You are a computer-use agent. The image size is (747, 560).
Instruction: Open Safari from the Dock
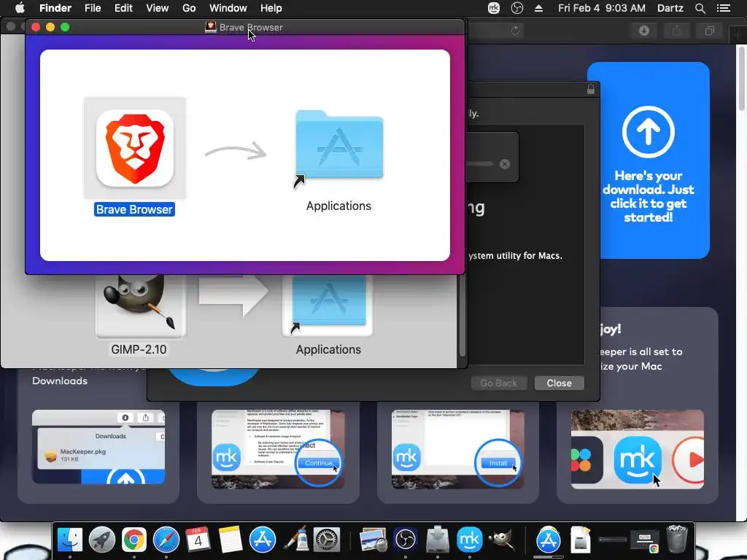coord(166,540)
